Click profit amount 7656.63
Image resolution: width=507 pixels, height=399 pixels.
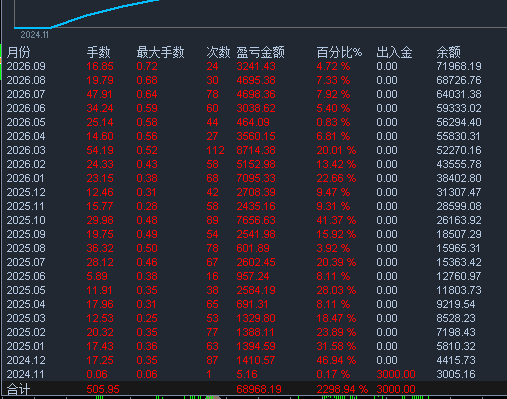click(256, 220)
